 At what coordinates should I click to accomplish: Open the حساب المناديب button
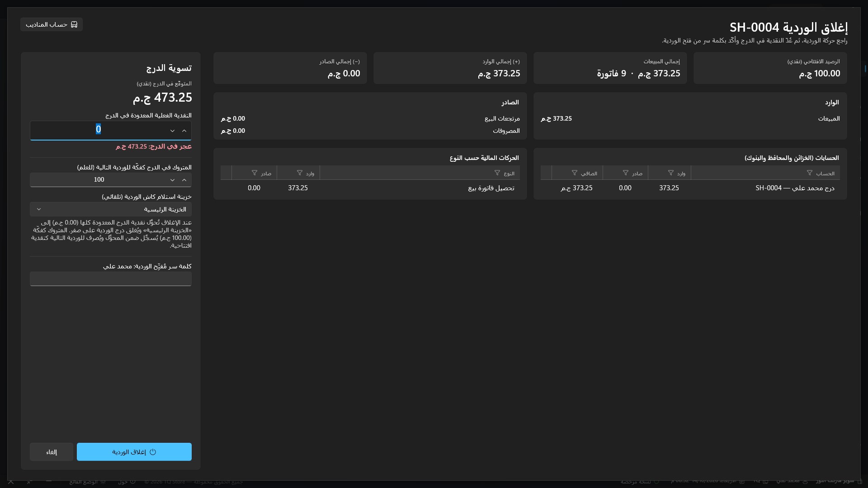52,24
